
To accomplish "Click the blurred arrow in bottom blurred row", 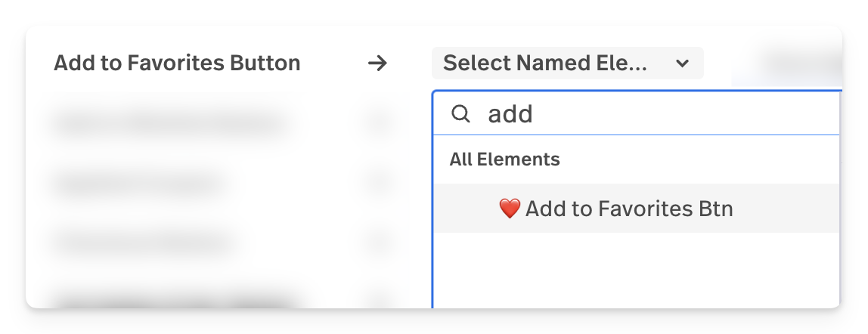I will point(378,302).
